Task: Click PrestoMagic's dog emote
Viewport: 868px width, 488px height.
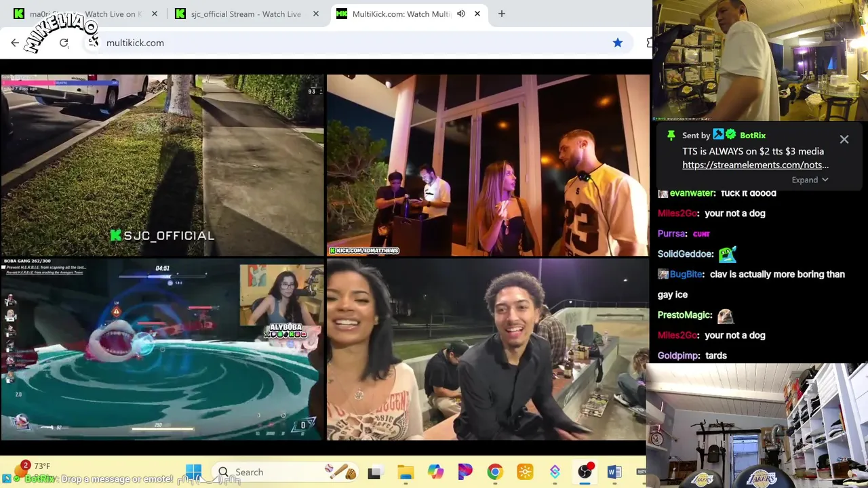Action: coord(725,315)
